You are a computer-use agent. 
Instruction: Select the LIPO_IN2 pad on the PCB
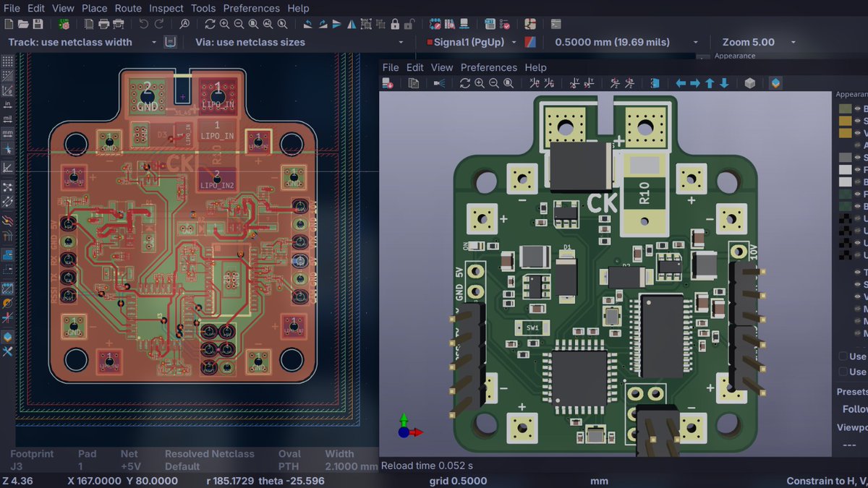click(217, 179)
